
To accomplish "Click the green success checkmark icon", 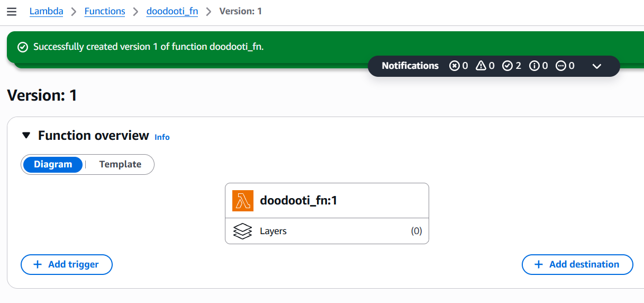I will [22, 47].
